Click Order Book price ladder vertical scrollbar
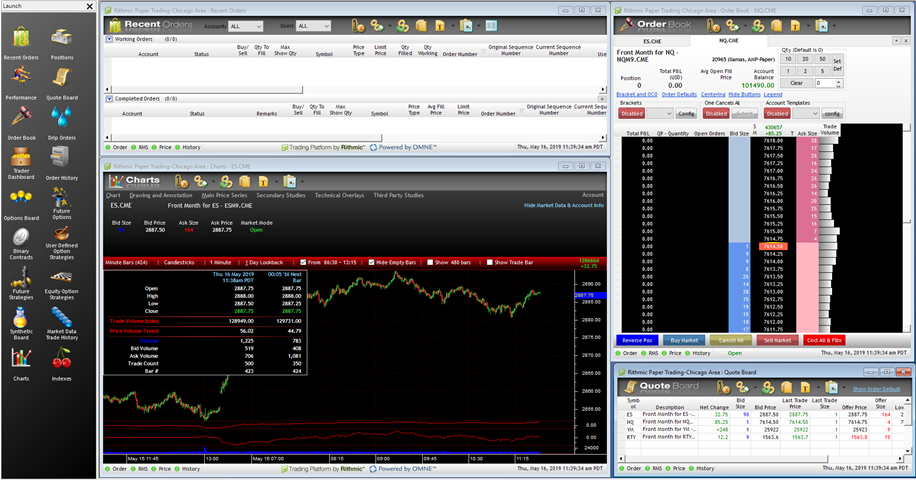 pyautogui.click(x=907, y=228)
